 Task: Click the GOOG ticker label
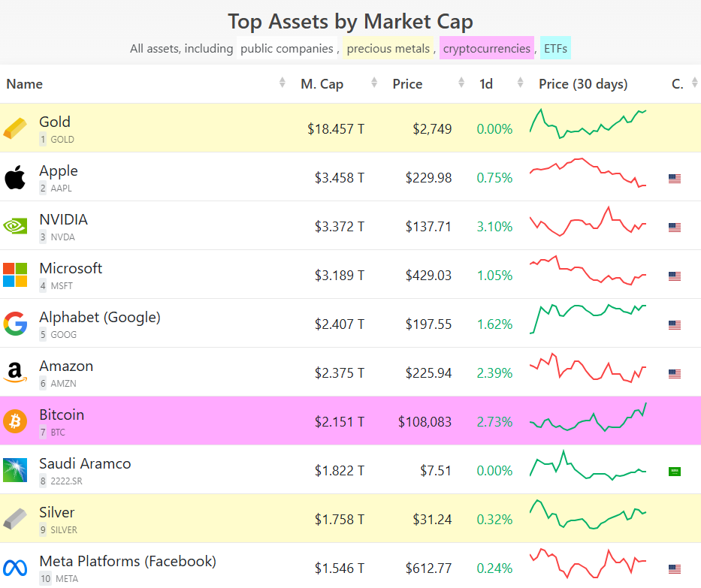coord(63,335)
